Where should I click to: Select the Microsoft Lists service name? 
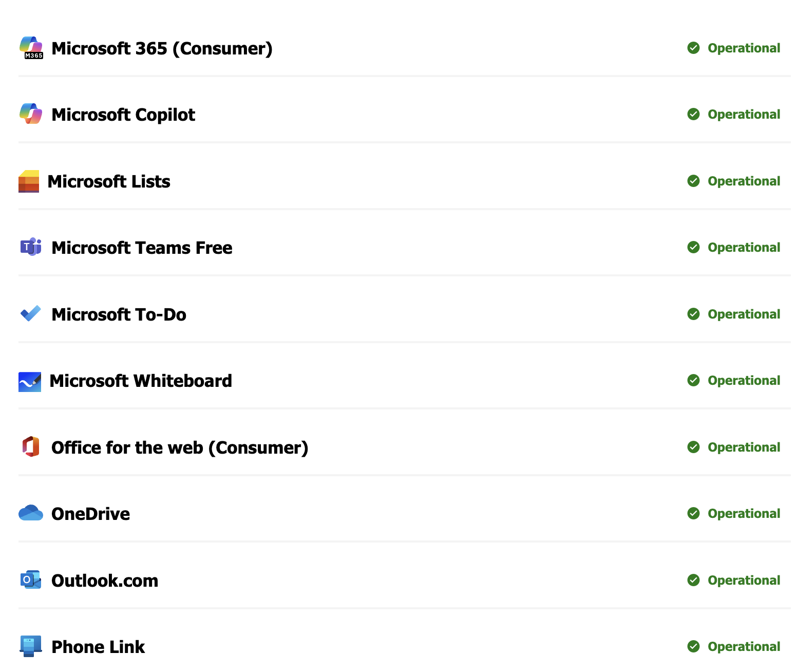tap(109, 181)
